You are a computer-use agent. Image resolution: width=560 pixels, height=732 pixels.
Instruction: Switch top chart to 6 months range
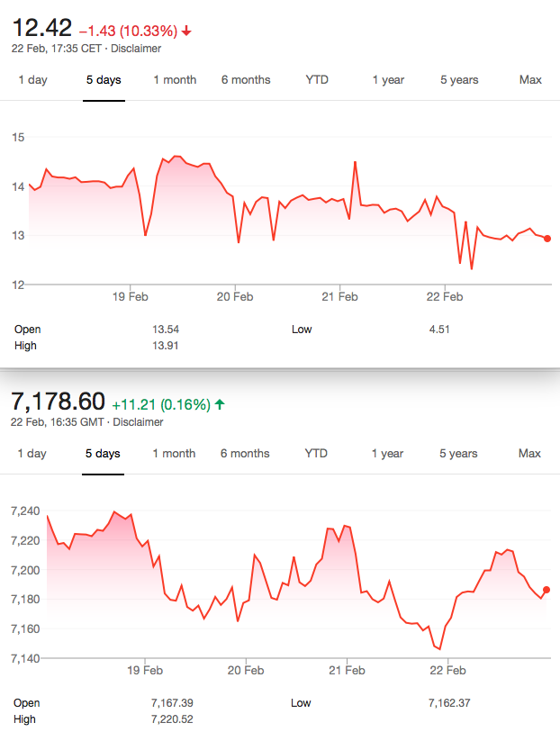[246, 80]
